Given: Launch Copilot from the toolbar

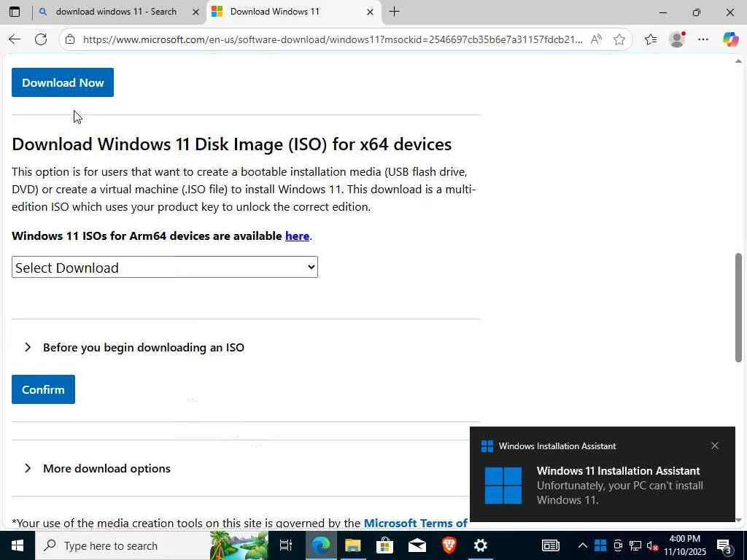Looking at the screenshot, I should (730, 39).
